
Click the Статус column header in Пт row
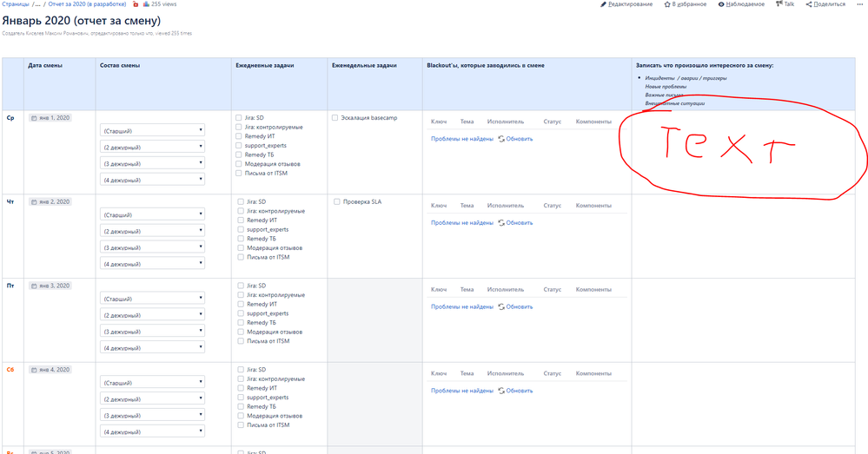point(552,290)
